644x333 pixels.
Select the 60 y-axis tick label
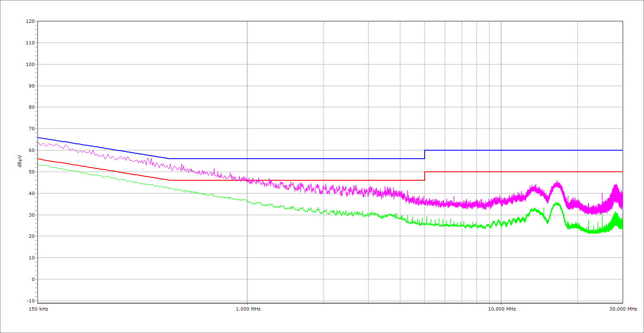tap(31, 150)
